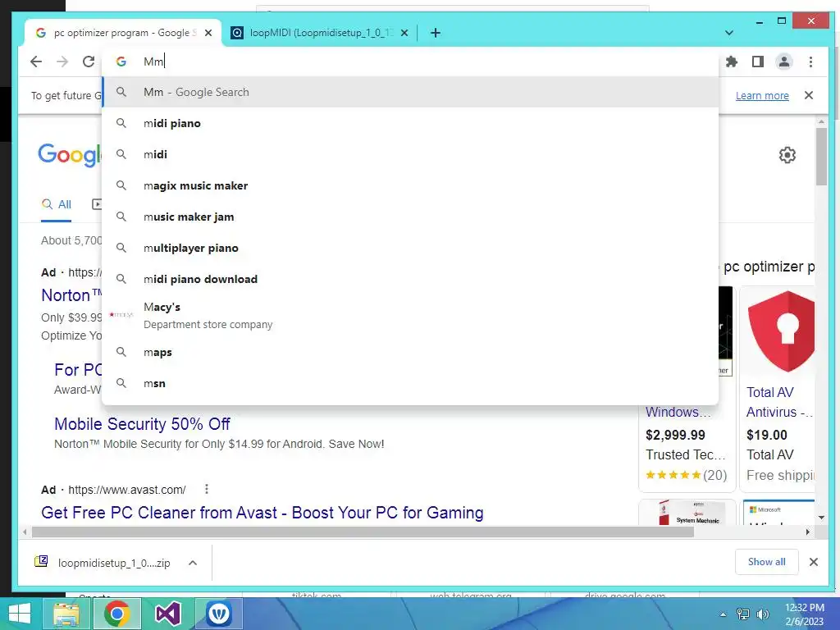
Task: Toggle the browser side panel icon
Action: point(757,62)
